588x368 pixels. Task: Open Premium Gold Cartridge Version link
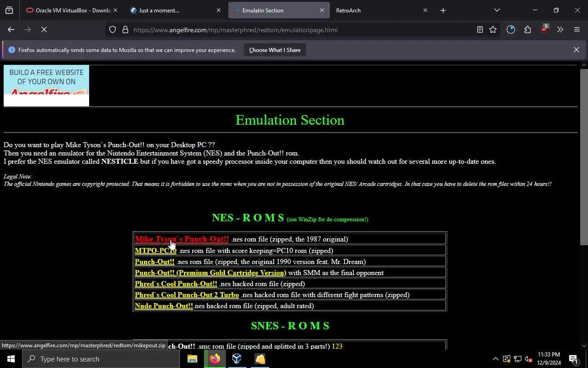click(x=210, y=272)
